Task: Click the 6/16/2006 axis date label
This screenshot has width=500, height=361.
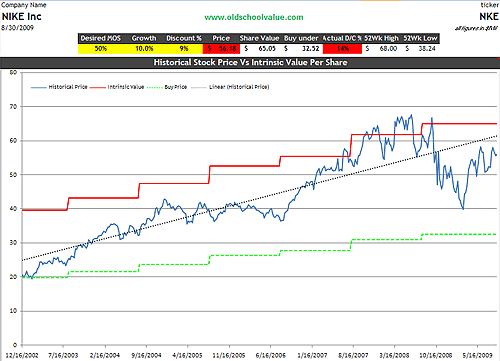Action: click(x=270, y=355)
